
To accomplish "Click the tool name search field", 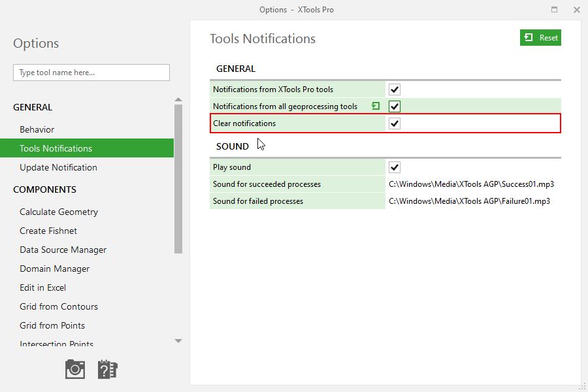I will [91, 73].
